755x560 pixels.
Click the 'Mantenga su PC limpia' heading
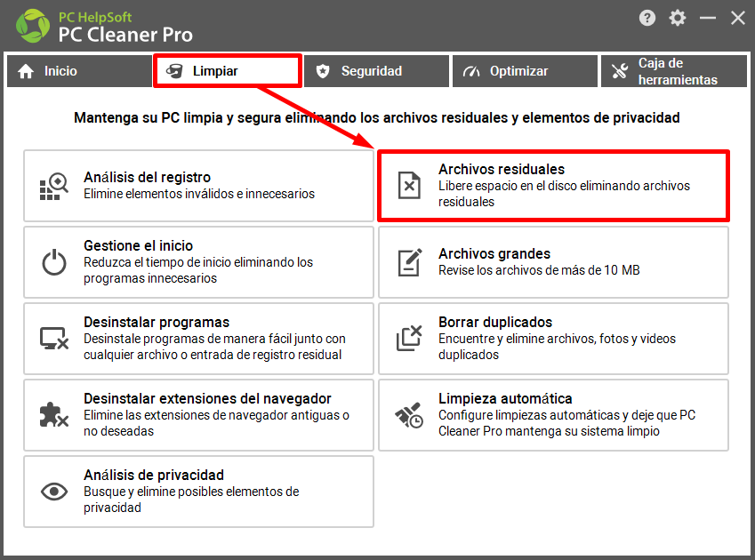[376, 118]
